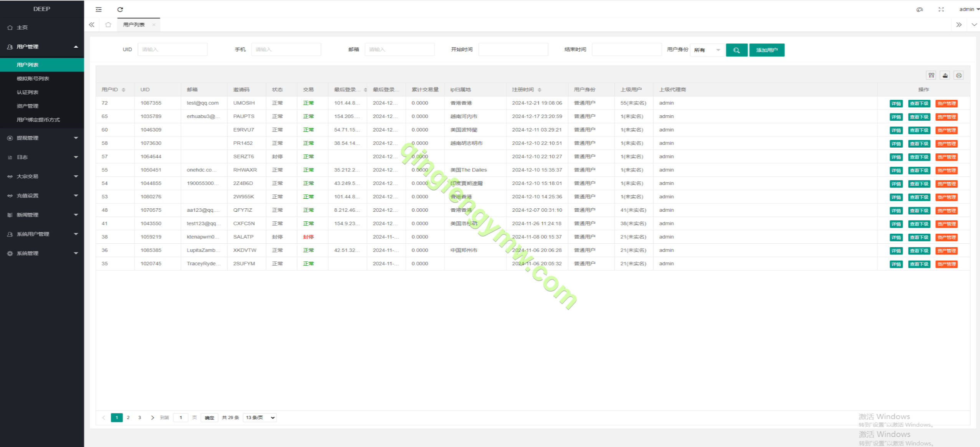Open the 用户身份 dropdown showing 所有
The height and width of the screenshot is (447, 980).
coord(707,50)
